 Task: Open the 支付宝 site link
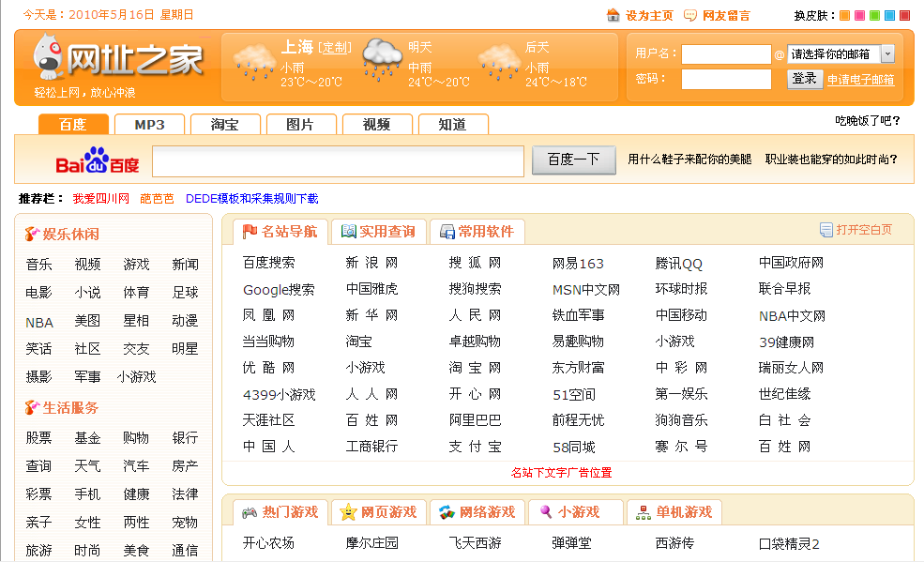(475, 447)
